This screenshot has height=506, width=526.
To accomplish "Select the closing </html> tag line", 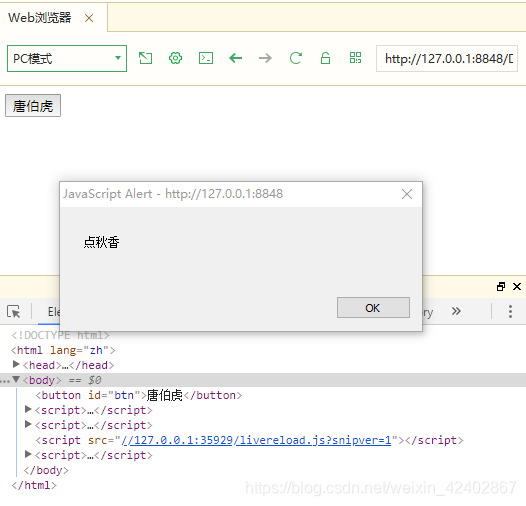I will tap(34, 485).
